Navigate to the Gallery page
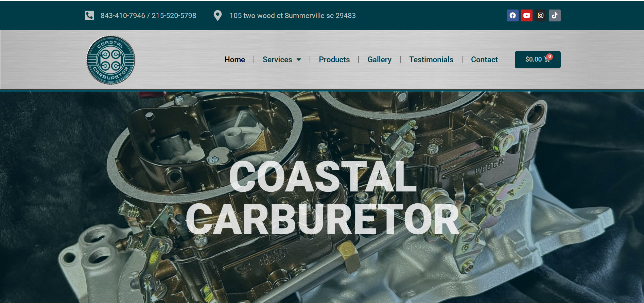644x303 pixels. tap(379, 60)
